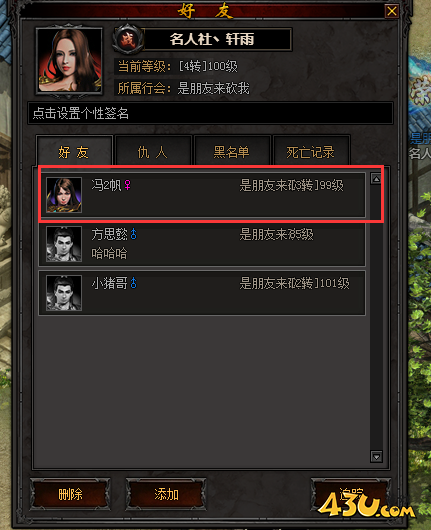Click the player's female portrait avatar
Image resolution: width=431 pixels, height=530 pixels.
(x=69, y=61)
